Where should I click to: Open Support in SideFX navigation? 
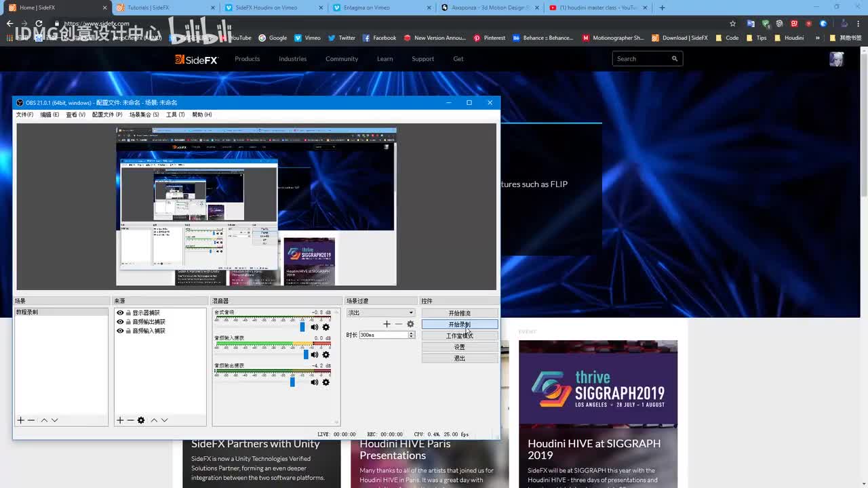pos(422,59)
